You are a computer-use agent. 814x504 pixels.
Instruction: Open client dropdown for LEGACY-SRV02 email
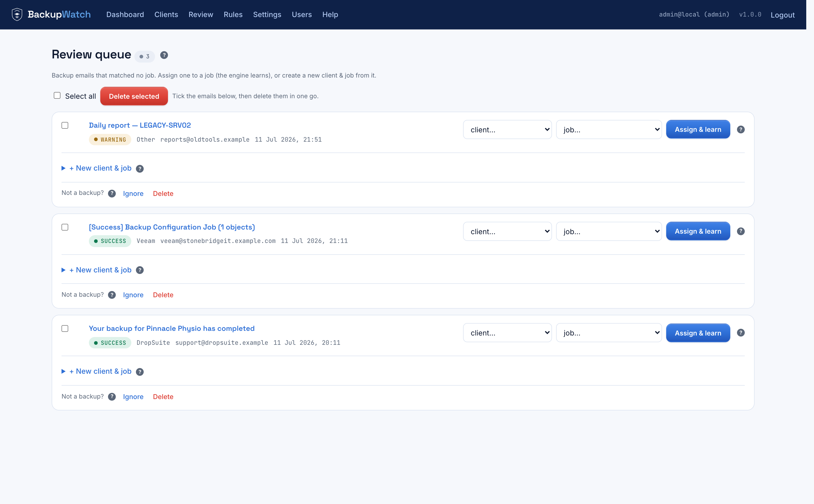[x=507, y=130]
